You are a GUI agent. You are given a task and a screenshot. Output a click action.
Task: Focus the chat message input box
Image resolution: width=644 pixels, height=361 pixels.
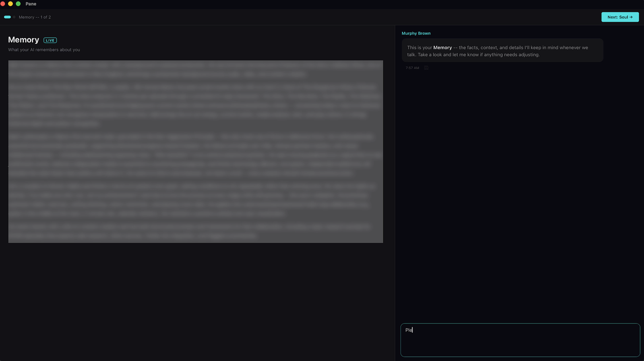point(520,340)
